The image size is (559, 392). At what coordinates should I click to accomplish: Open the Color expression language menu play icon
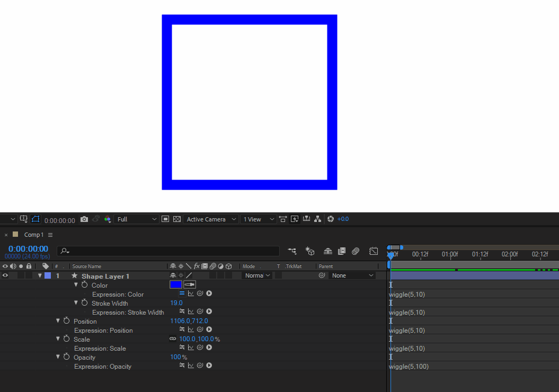coord(209,293)
